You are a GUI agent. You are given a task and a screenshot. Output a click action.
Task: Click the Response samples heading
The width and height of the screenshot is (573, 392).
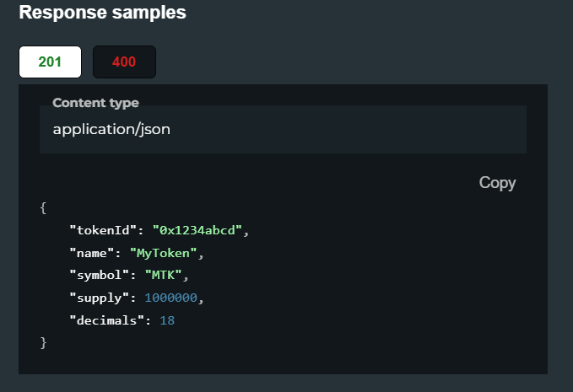(x=102, y=12)
